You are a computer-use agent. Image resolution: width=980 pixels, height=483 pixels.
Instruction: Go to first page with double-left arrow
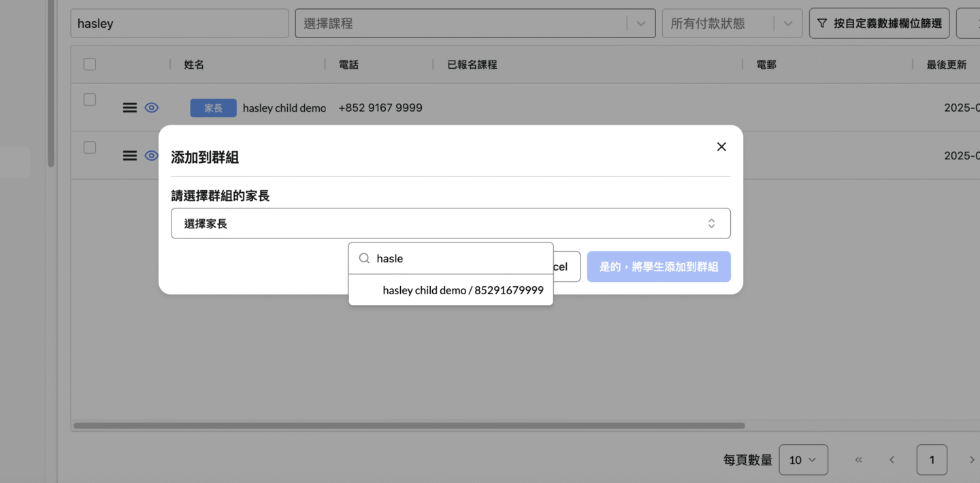[859, 460]
